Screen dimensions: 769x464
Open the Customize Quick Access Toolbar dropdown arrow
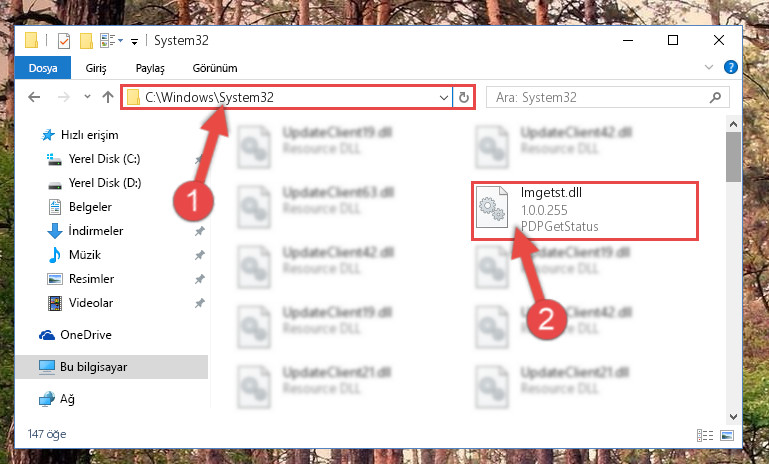click(134, 42)
